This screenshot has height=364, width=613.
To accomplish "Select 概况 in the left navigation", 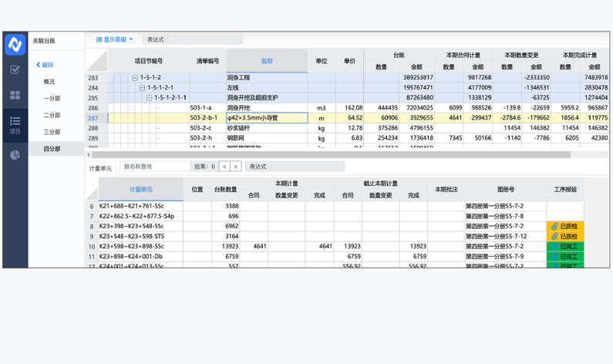I will tap(49, 82).
